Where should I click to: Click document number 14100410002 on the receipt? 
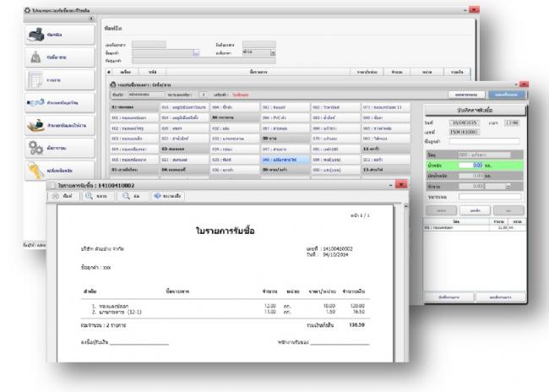(x=338, y=248)
